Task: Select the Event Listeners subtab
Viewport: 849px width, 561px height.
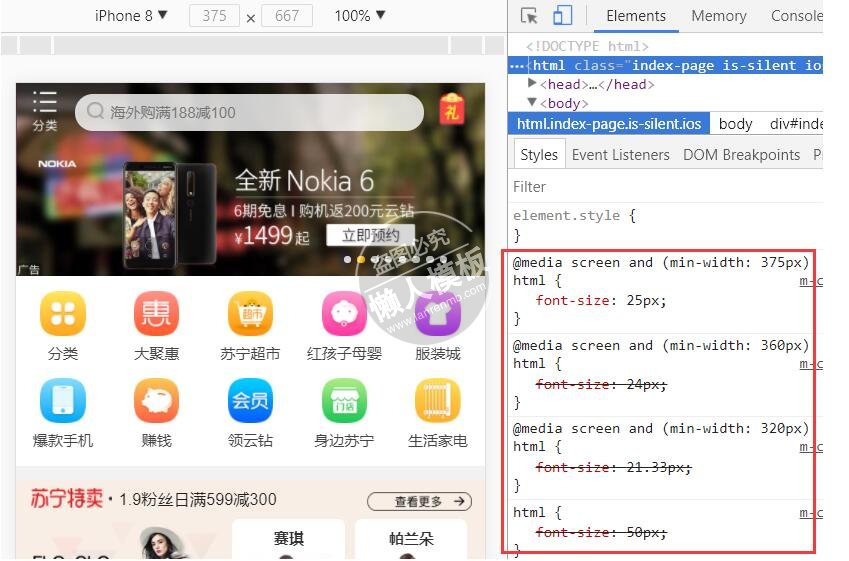Action: tap(621, 155)
